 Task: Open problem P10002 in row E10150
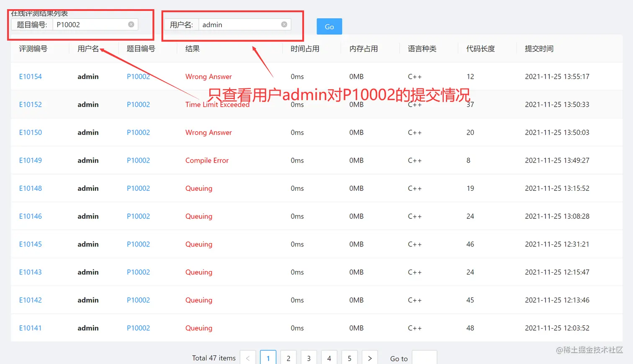pos(139,133)
